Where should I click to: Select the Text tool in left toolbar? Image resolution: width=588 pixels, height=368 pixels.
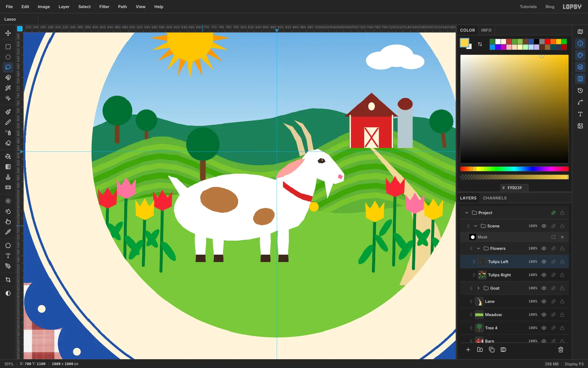point(8,256)
